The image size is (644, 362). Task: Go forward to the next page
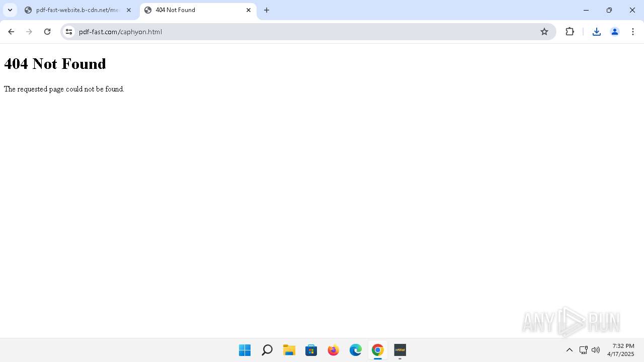(29, 32)
